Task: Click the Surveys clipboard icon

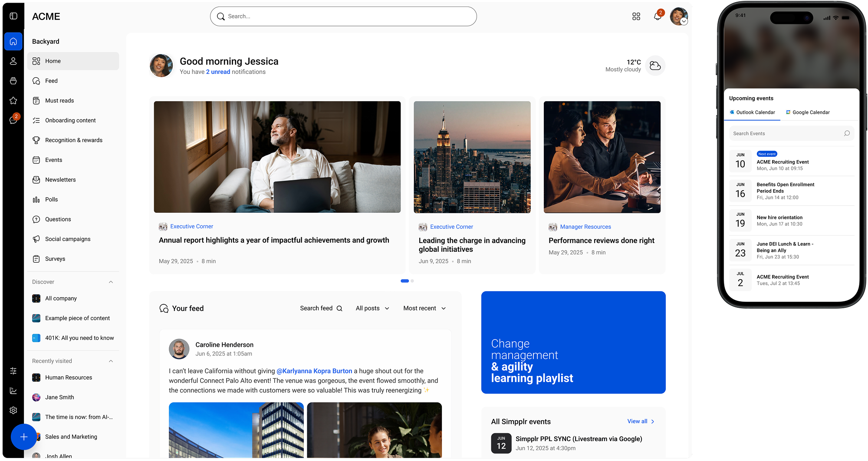Action: tap(36, 259)
